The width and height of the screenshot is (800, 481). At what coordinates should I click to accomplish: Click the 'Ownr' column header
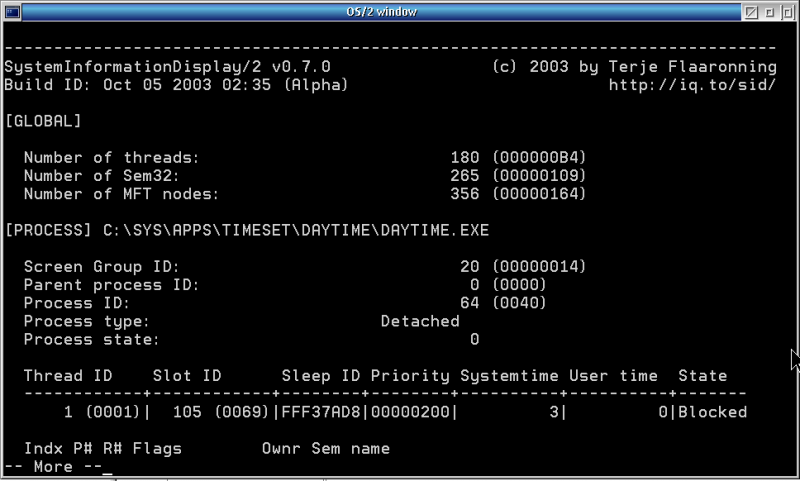tap(281, 448)
